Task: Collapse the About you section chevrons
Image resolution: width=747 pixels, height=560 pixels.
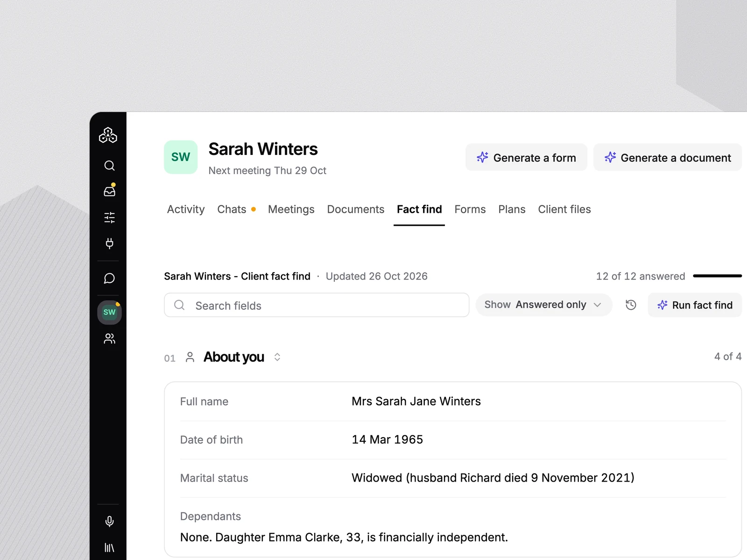Action: click(x=277, y=357)
